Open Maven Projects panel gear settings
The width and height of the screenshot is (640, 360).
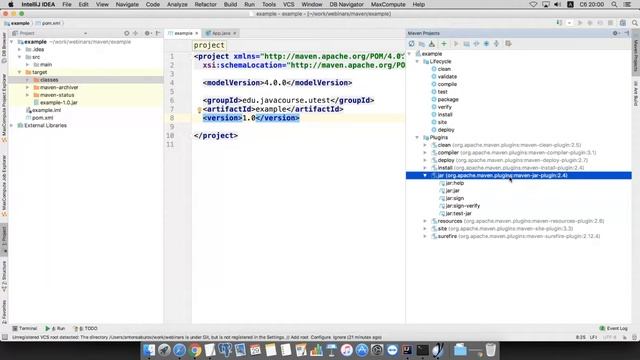tap(616, 33)
